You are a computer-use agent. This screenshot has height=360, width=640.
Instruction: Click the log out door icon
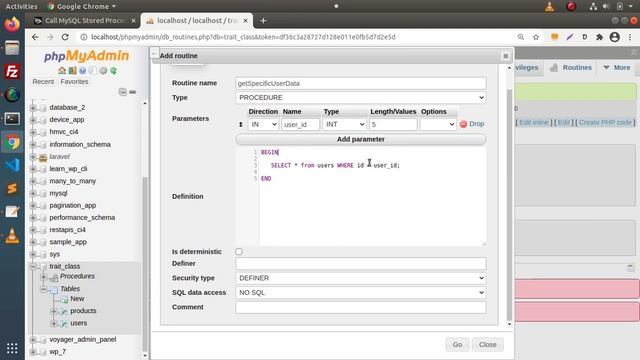click(x=72, y=71)
